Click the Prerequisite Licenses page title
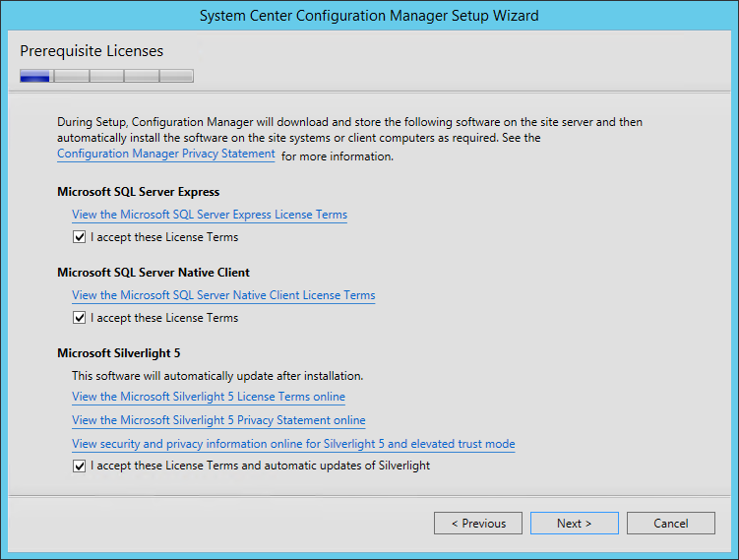The width and height of the screenshot is (739, 560). (x=92, y=51)
